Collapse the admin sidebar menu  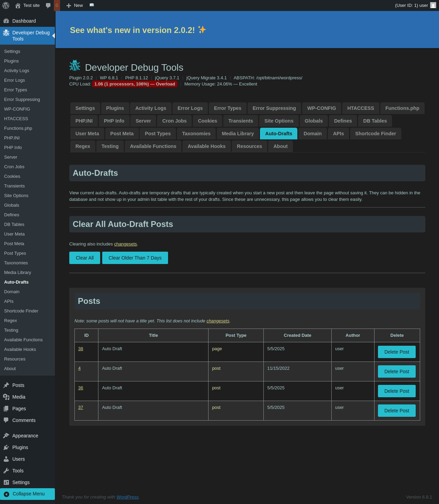(x=27, y=494)
